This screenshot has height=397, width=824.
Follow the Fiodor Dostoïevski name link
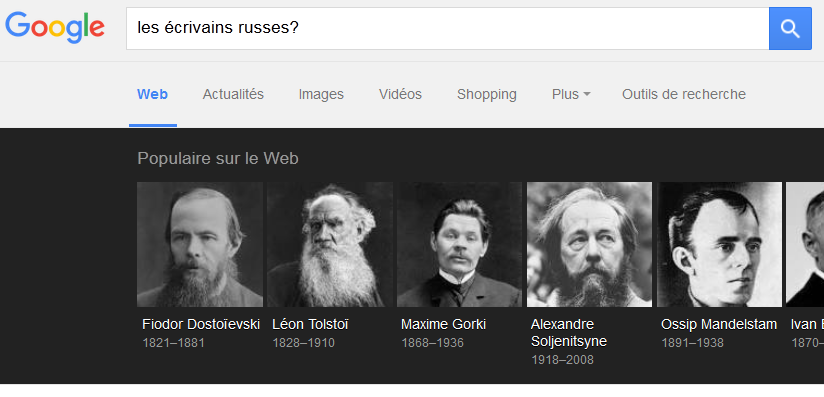(201, 324)
